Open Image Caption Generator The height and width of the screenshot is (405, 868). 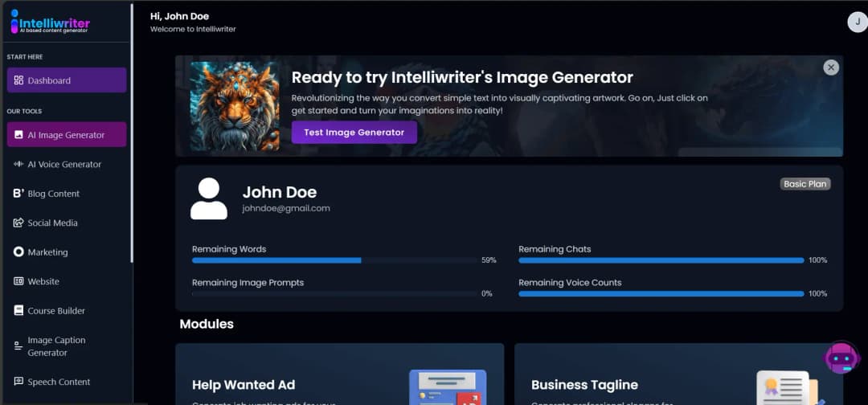coord(67,346)
